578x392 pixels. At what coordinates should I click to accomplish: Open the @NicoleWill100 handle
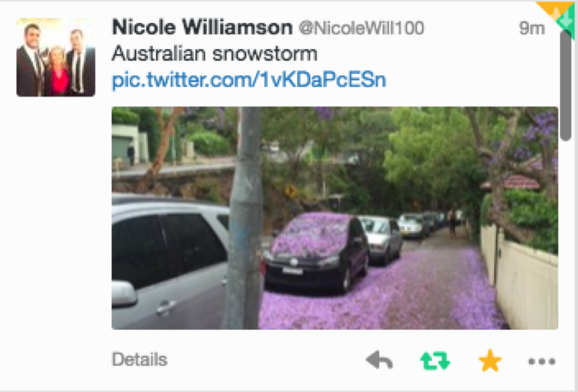tap(361, 28)
